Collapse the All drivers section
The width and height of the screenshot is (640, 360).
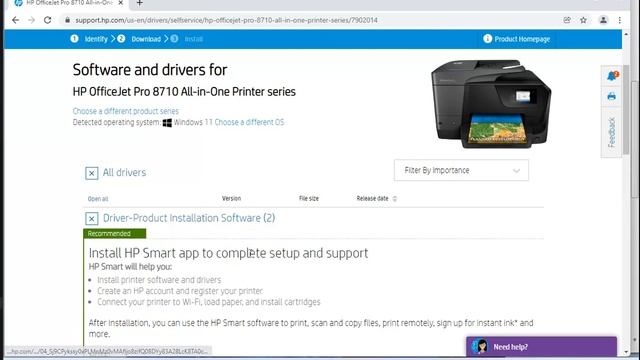point(91,173)
